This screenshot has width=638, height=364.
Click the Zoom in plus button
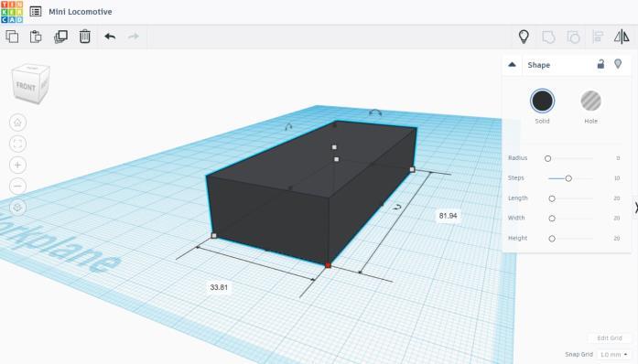[17, 165]
